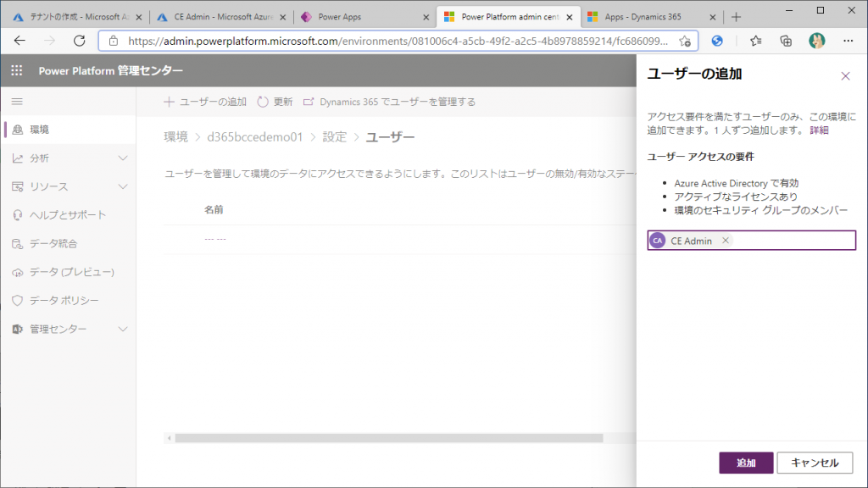Open the app launcher waffle icon
868x488 pixels.
tap(17, 71)
